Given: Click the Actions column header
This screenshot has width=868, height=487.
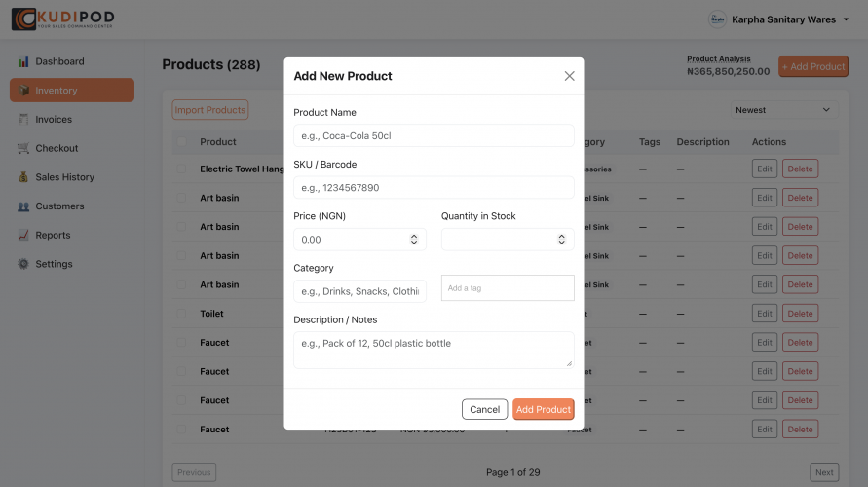Looking at the screenshot, I should coord(769,141).
